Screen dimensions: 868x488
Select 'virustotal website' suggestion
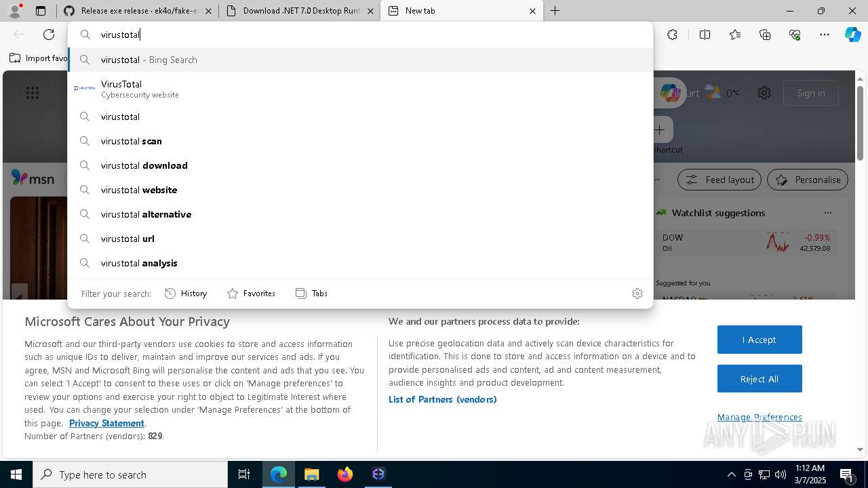360,190
